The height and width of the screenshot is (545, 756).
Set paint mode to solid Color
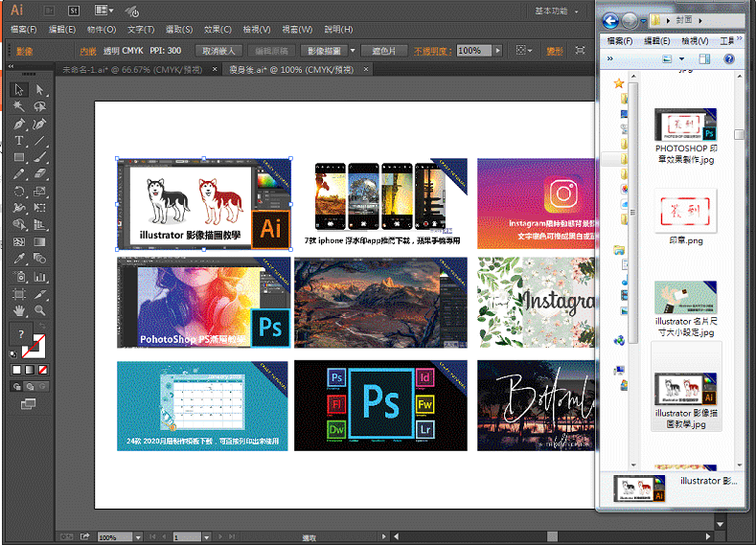(x=16, y=370)
